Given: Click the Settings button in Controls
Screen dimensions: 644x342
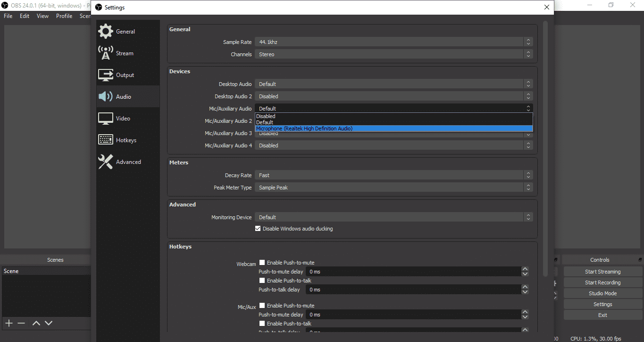Looking at the screenshot, I should (x=602, y=304).
